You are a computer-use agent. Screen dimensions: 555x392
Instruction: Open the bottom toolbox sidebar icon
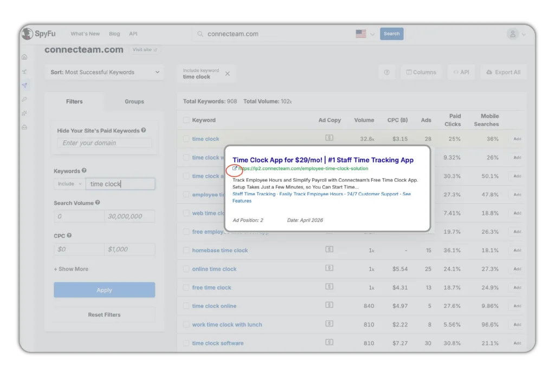pos(24,127)
